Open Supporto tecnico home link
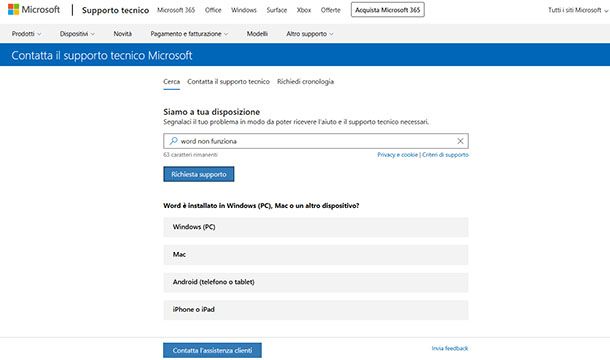This screenshot has width=610, height=360. pyautogui.click(x=115, y=10)
